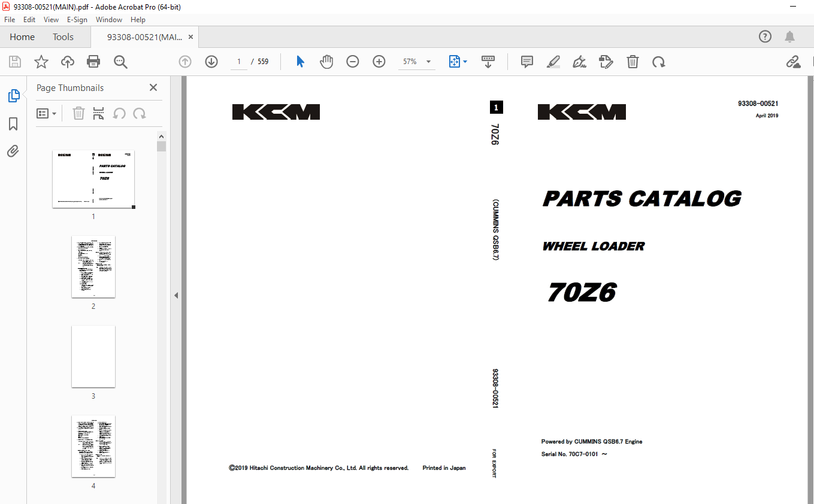Click the "April 2019" date text
This screenshot has width=814, height=504.
pos(767,116)
